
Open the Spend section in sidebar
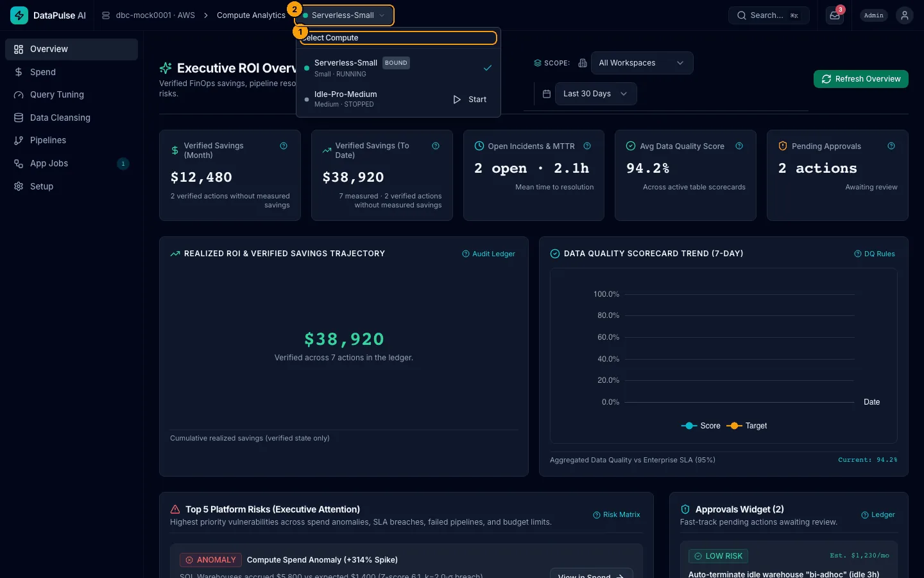pos(71,72)
